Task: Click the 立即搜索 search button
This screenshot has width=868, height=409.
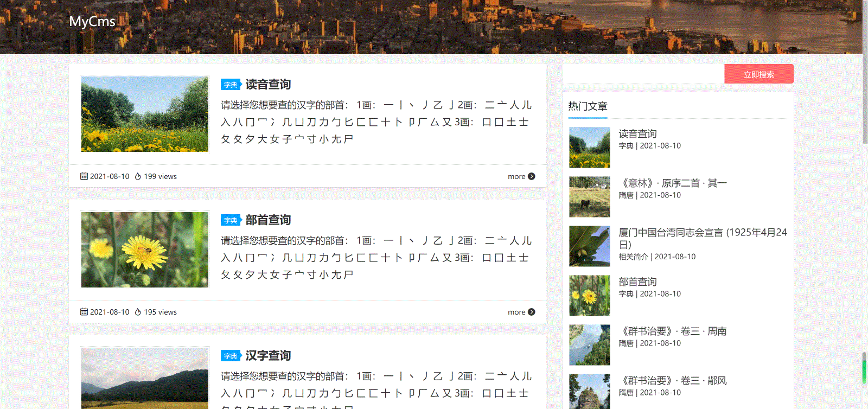Action: (758, 74)
